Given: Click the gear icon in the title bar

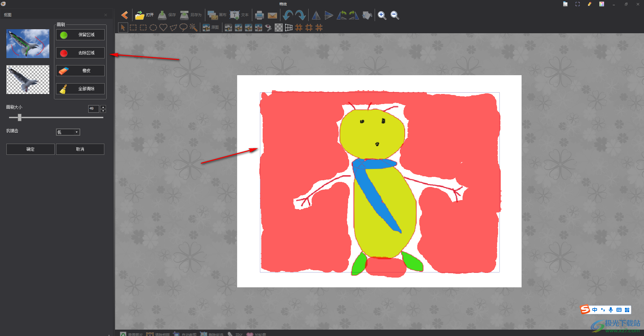Looking at the screenshot, I should pos(3,4).
